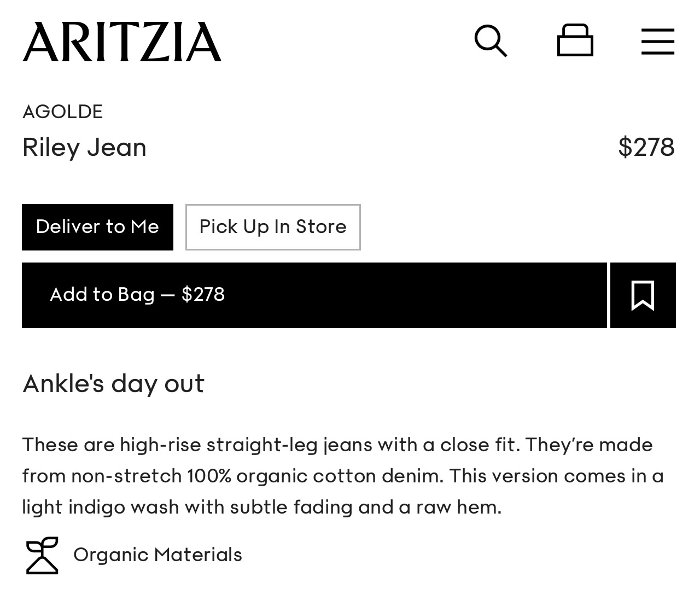Open the hamburger menu
The image size is (700, 612).
[657, 42]
